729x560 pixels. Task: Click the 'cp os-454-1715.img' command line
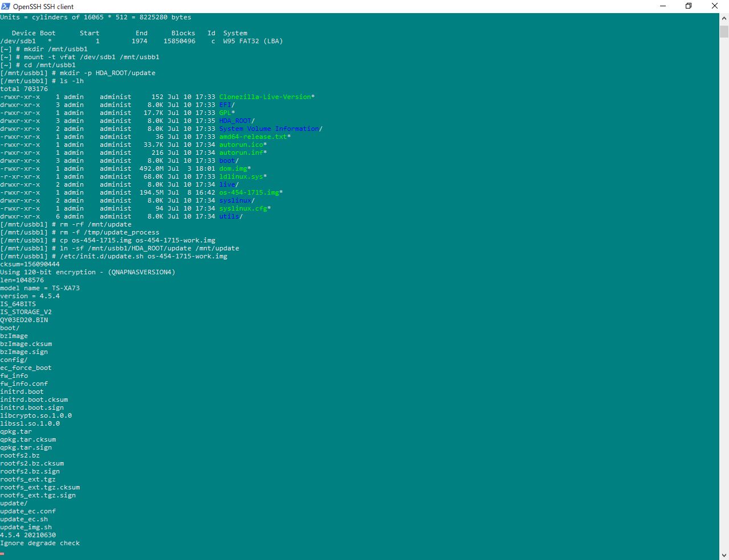pos(108,240)
